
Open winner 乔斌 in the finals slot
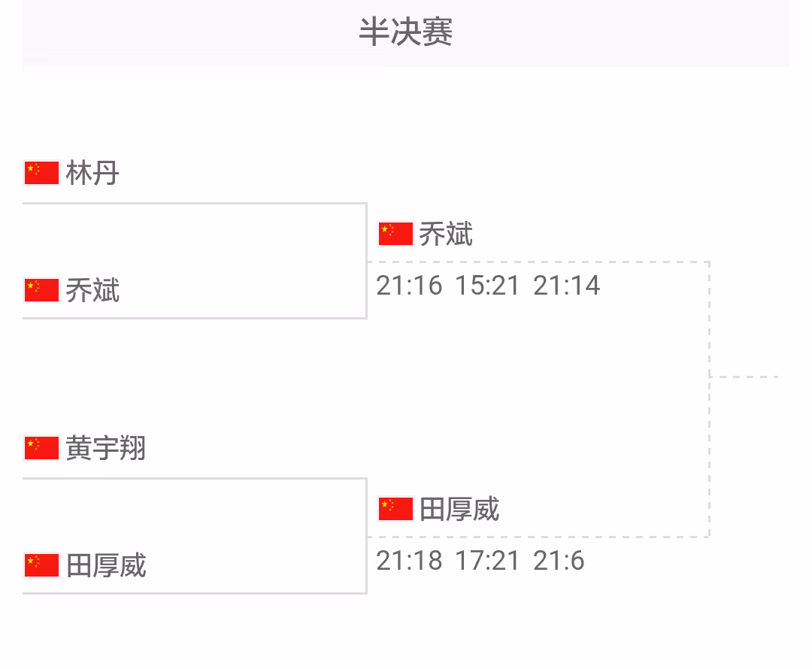click(446, 234)
